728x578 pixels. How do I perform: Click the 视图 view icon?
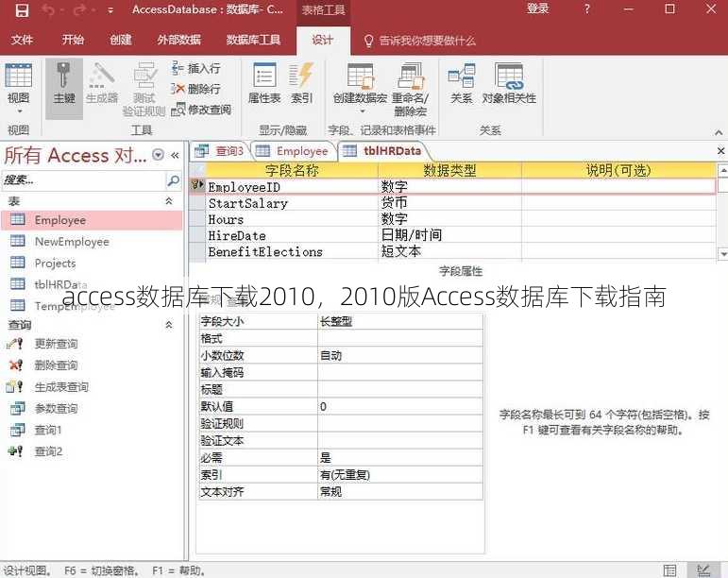click(19, 76)
